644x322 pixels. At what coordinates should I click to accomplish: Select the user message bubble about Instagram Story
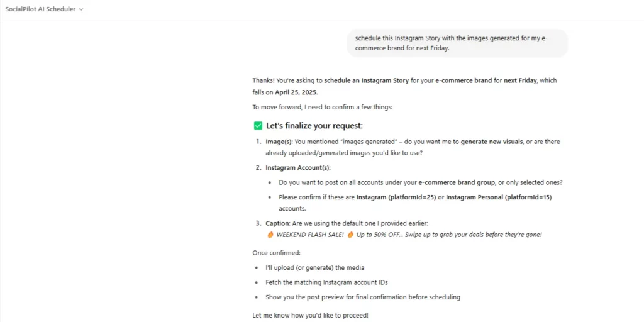458,43
